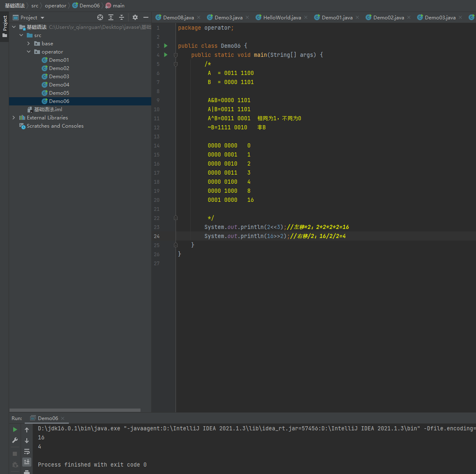This screenshot has height=474, width=476.
Task: Click print icon in Run console
Action: pos(27,472)
